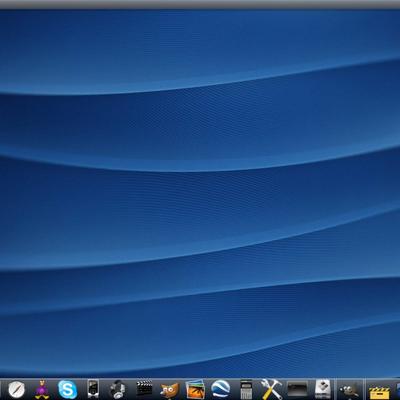This screenshot has height=400, width=400.
Task: Open hammer and wrench system tools
Action: pos(271,389)
